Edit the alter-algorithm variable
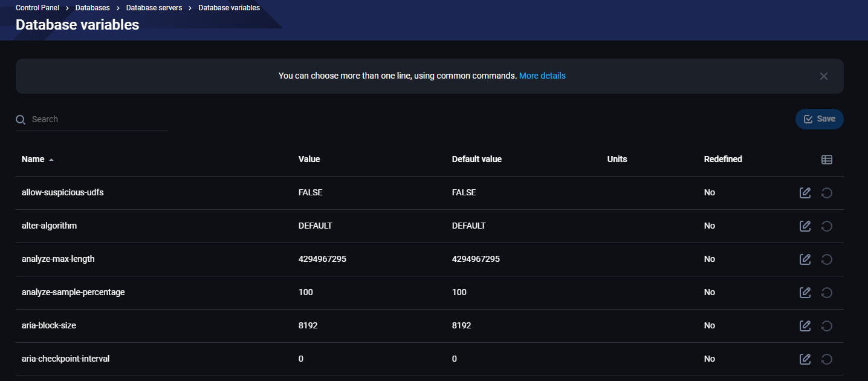Screen dimensions: 868x381 pos(805,226)
